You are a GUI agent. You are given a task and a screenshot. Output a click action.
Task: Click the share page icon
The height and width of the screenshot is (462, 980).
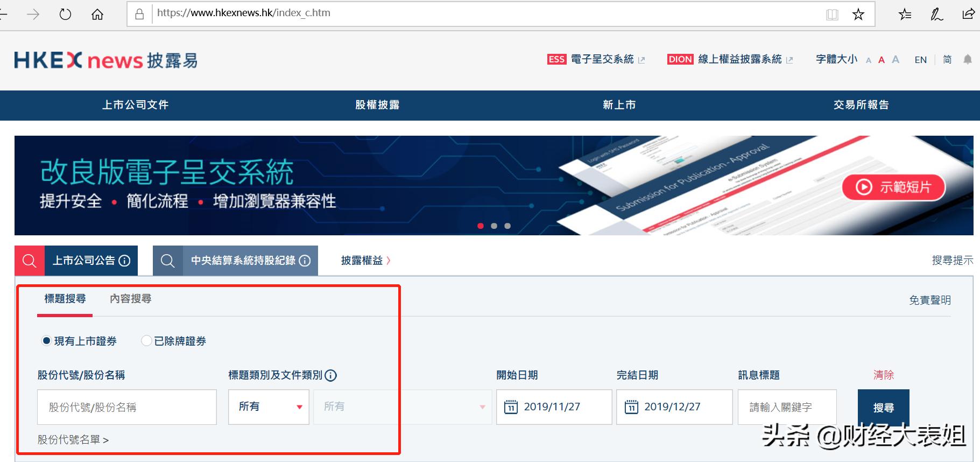pos(969,14)
